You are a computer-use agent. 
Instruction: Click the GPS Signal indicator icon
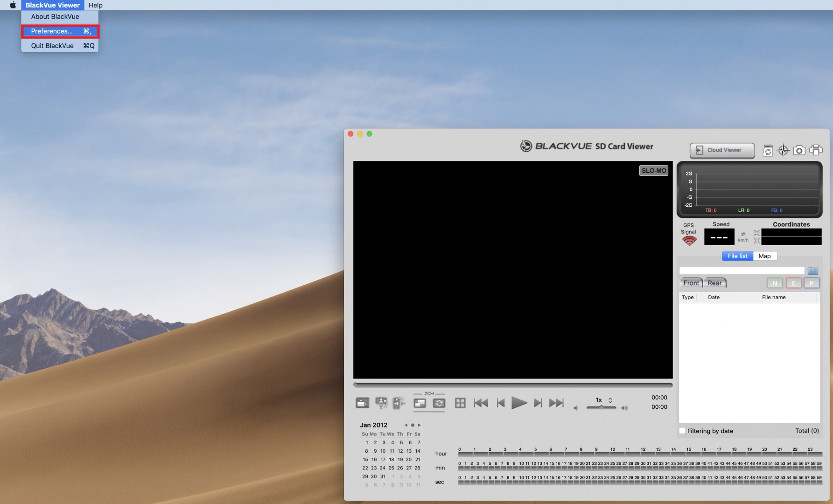click(x=689, y=241)
